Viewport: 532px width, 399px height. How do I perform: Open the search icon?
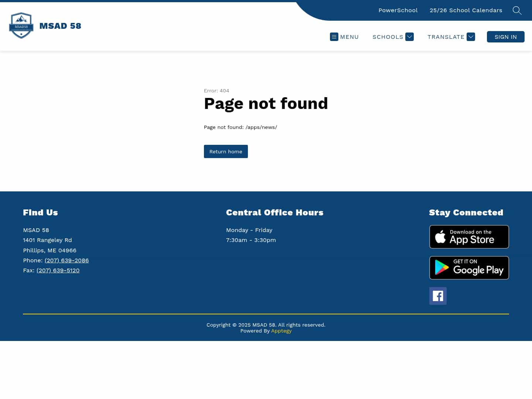[517, 10]
